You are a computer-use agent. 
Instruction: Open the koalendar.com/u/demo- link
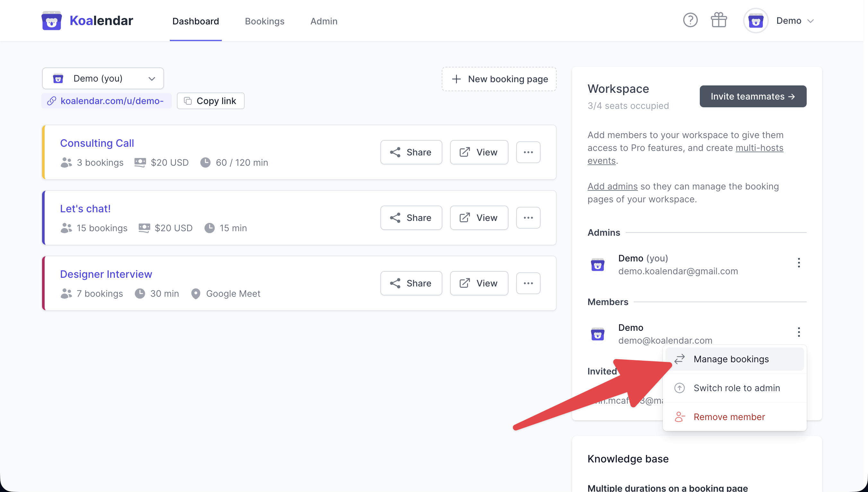click(x=111, y=101)
